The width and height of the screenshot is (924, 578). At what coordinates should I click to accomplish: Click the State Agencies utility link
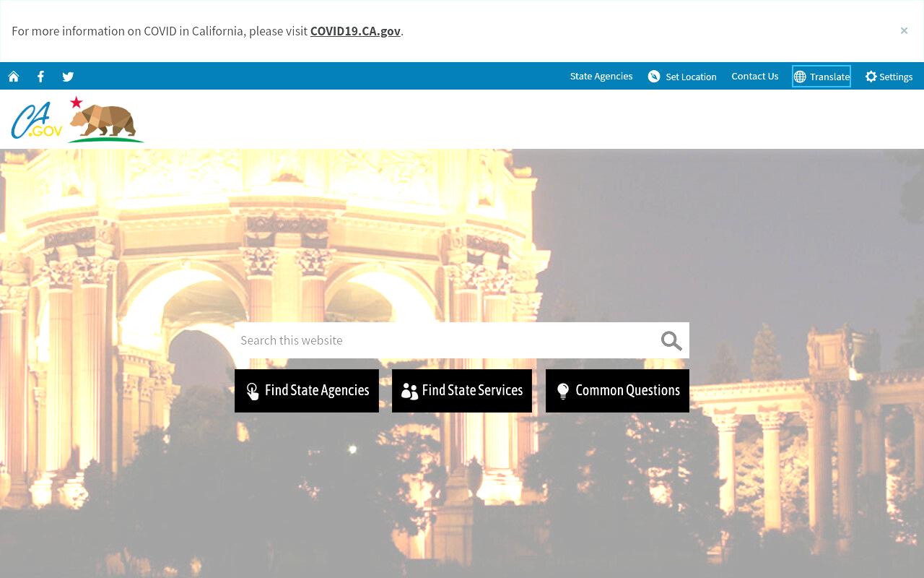[601, 77]
